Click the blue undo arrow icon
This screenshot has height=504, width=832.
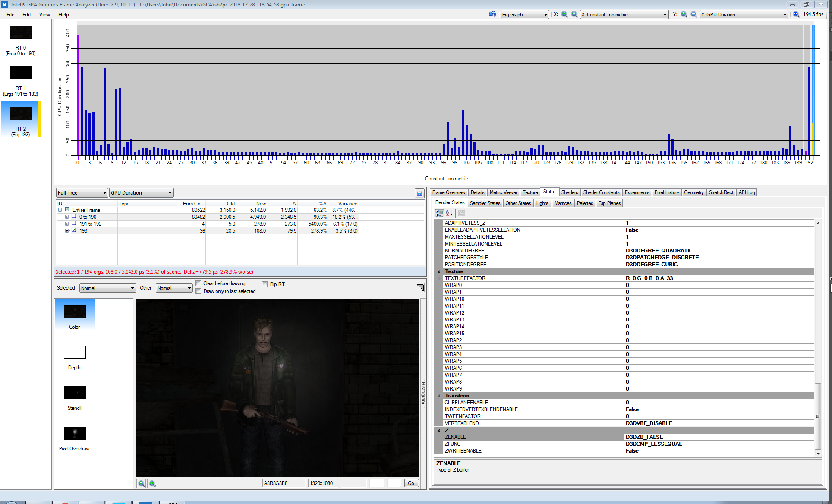(492, 14)
